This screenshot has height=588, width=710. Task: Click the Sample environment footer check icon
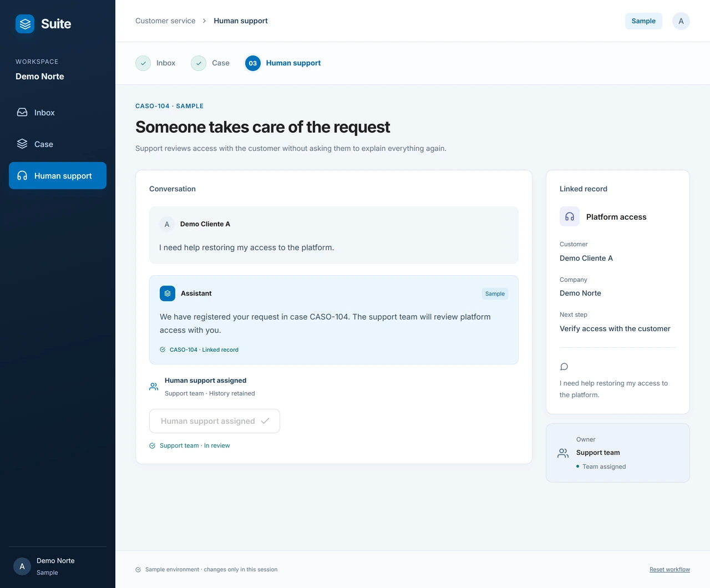pyautogui.click(x=138, y=570)
